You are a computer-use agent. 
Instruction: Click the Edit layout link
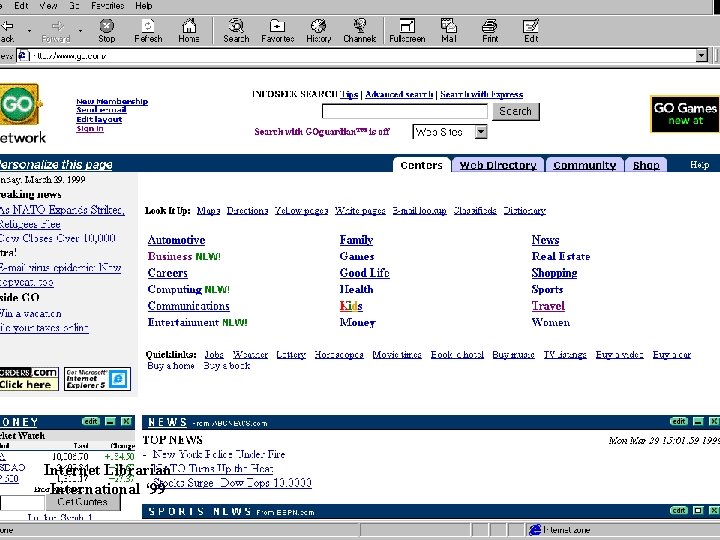click(99, 119)
